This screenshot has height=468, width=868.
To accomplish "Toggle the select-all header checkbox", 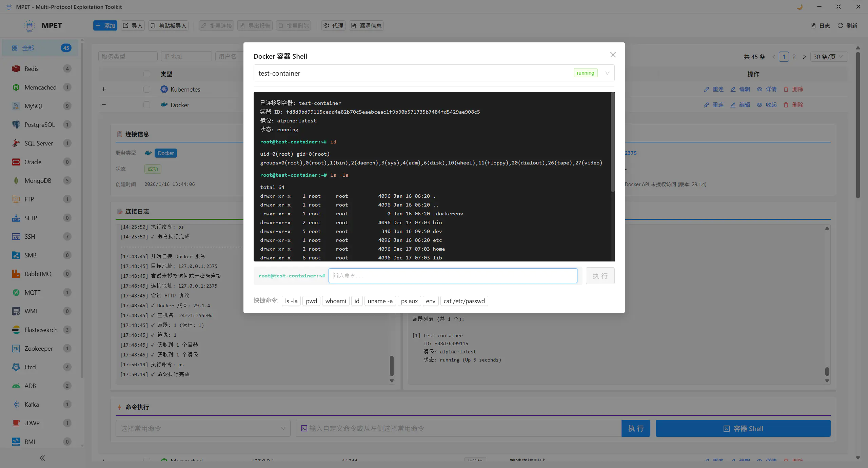I will [146, 74].
